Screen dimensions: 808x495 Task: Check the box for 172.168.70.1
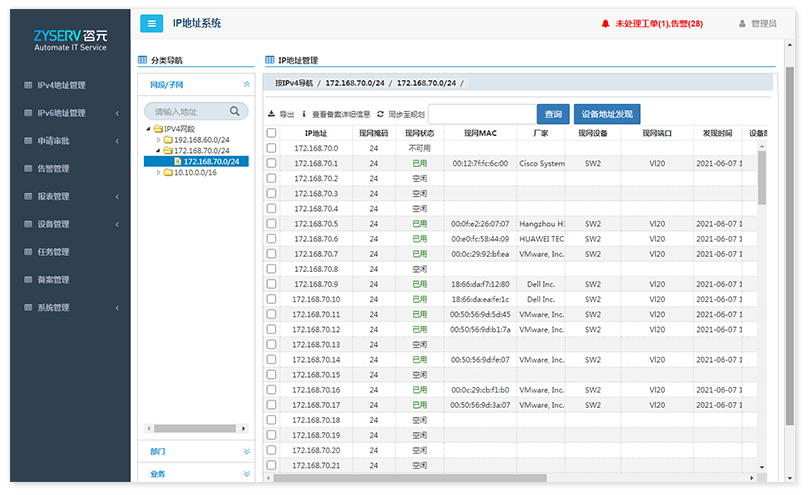coord(272,163)
